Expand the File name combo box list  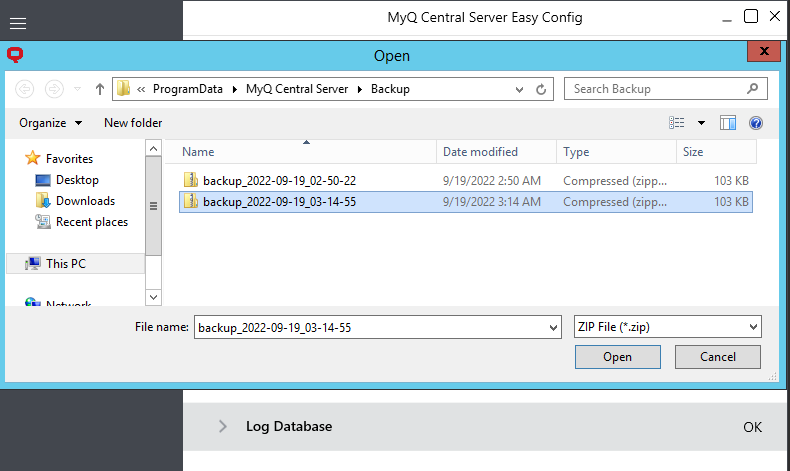[x=554, y=327]
